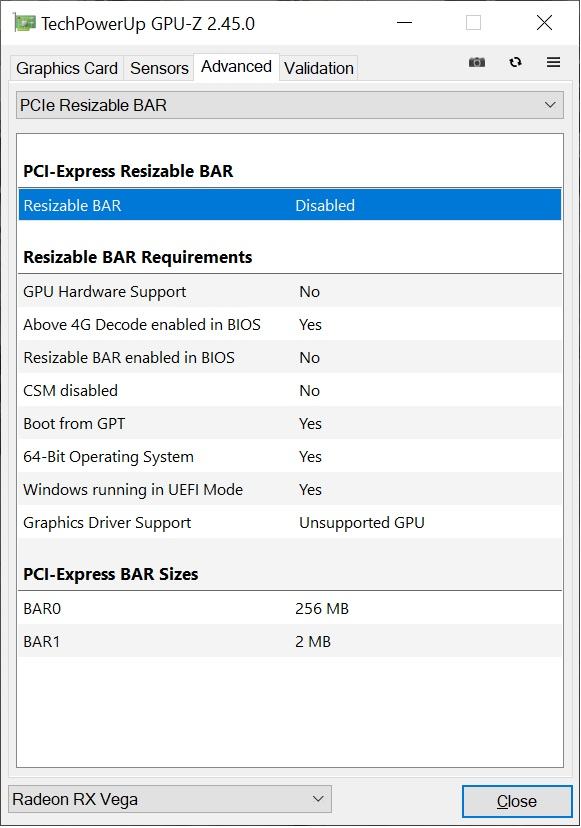The image size is (581, 828).
Task: Open the Sensors tab
Action: point(159,68)
